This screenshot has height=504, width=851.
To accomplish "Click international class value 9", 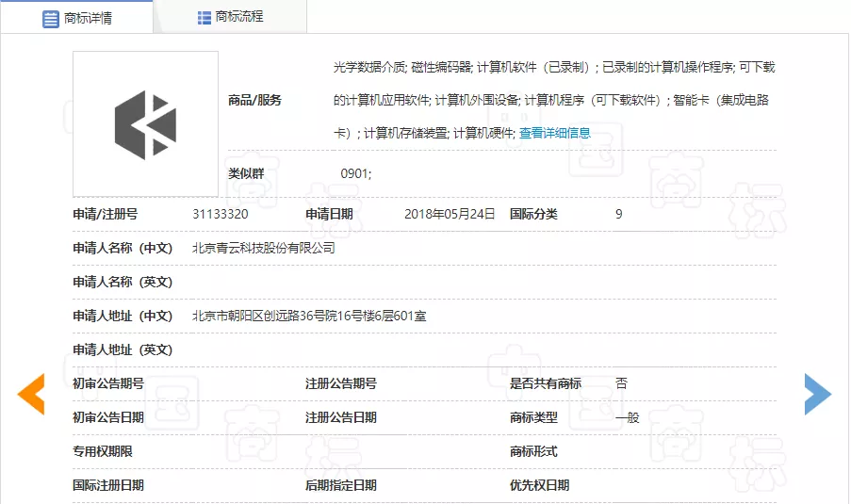I will tap(619, 214).
